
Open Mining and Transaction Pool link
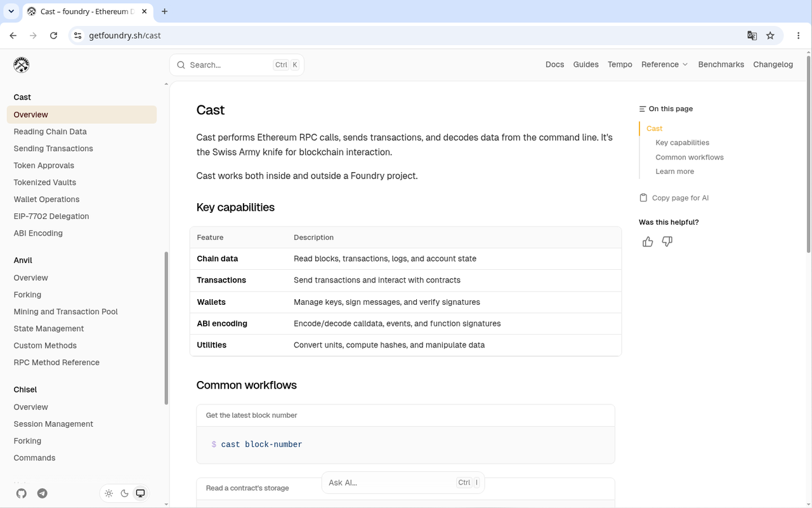coord(66,312)
